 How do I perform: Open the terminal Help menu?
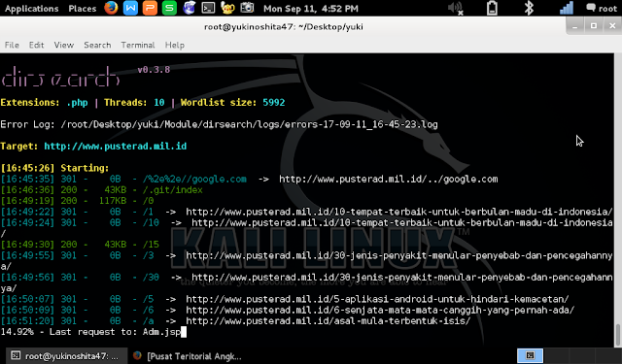(175, 46)
